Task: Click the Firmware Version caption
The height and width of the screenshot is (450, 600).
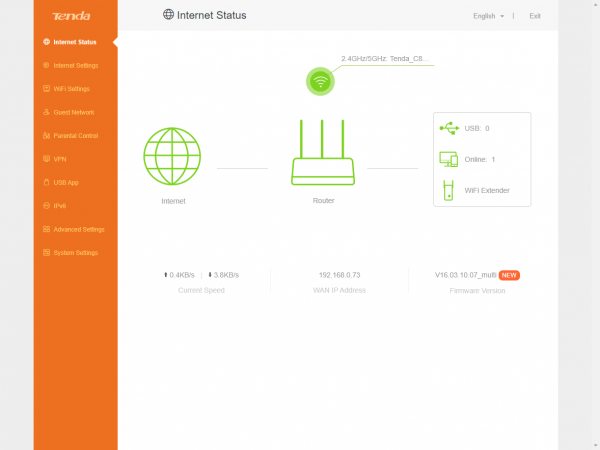Action: coord(477,290)
